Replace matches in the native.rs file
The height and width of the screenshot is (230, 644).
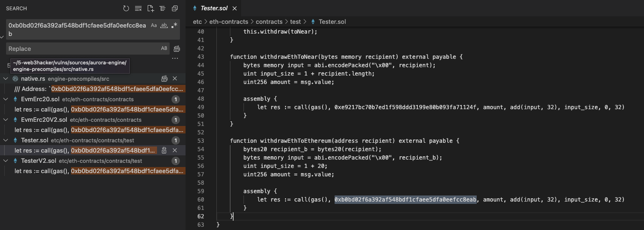(165, 79)
